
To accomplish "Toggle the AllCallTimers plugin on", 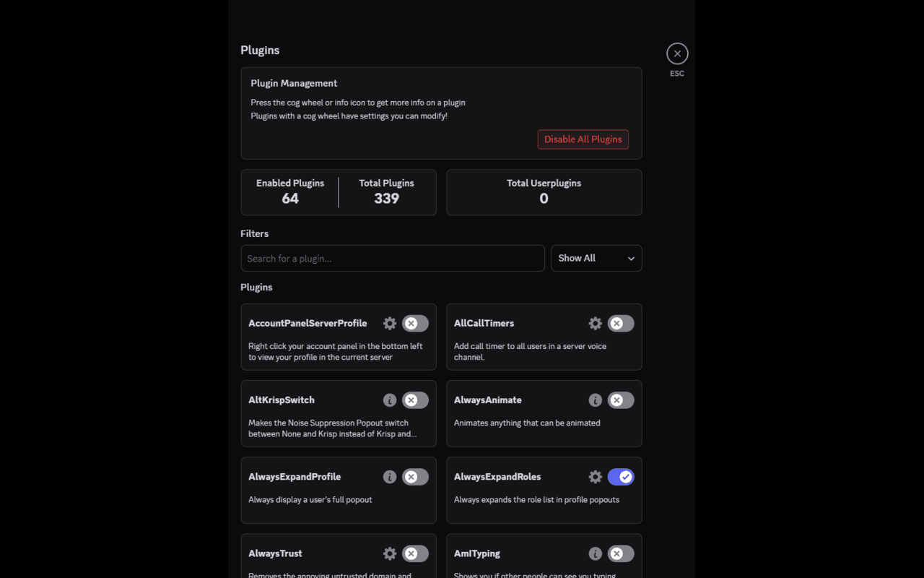I will click(x=621, y=324).
